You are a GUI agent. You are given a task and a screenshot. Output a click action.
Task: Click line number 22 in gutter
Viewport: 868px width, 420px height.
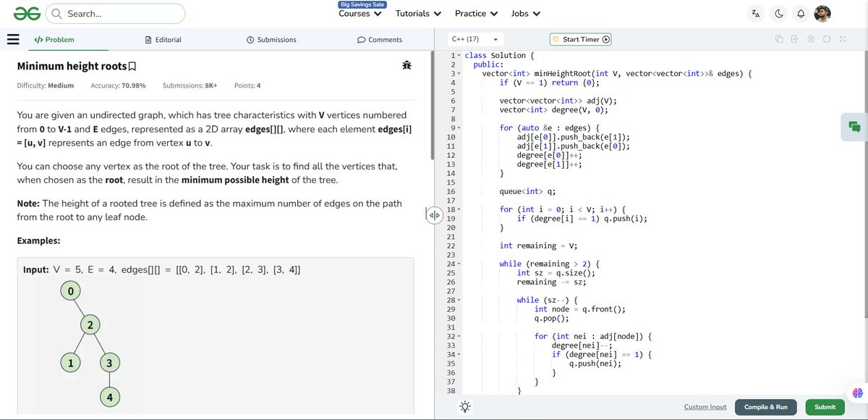[451, 246]
